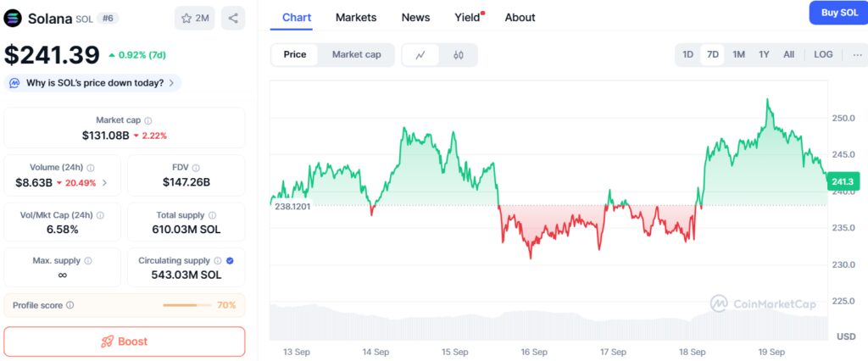Expand 'Why is SOL's price down today?'

[x=93, y=83]
